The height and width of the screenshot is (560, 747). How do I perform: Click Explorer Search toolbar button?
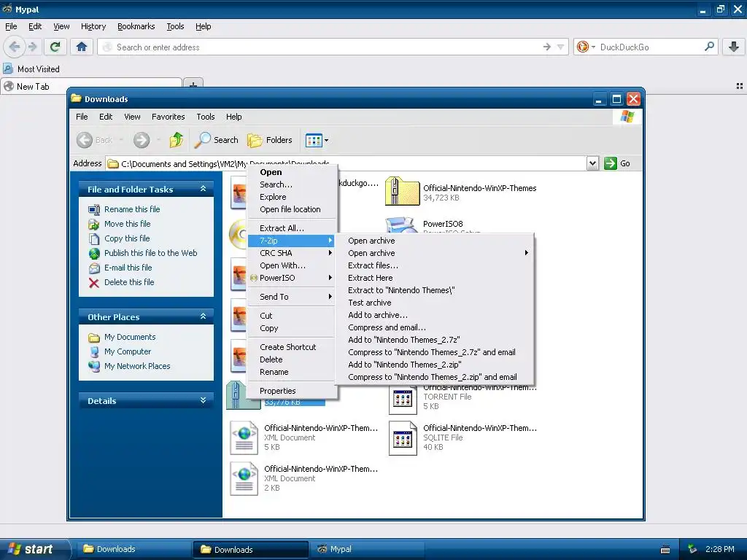coord(216,140)
